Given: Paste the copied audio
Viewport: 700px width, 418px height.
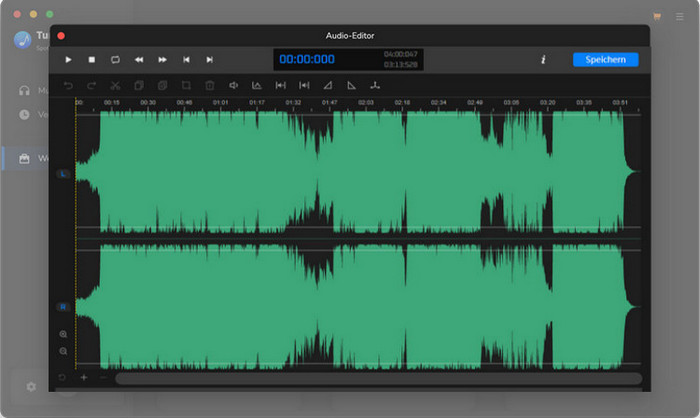Looking at the screenshot, I should point(162,85).
